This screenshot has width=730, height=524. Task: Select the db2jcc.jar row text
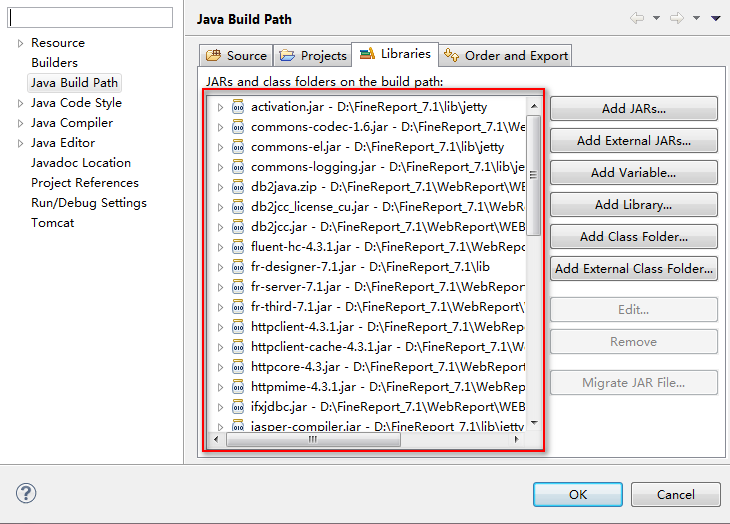tap(388, 227)
